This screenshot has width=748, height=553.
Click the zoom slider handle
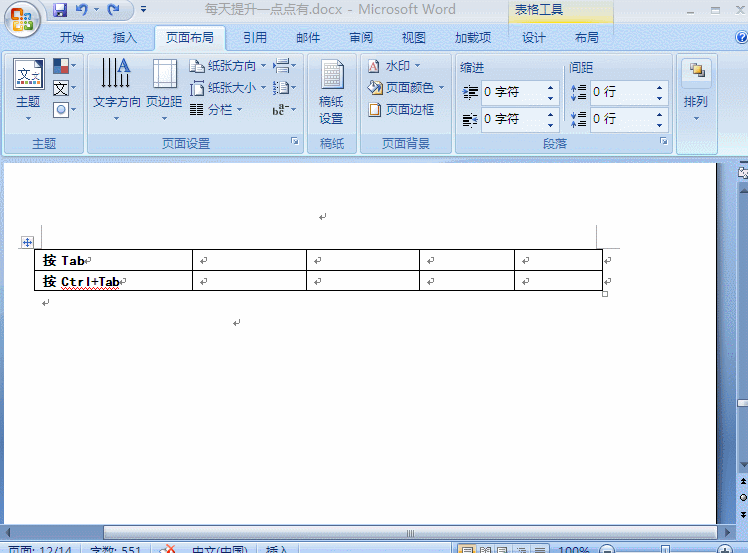[665, 550]
